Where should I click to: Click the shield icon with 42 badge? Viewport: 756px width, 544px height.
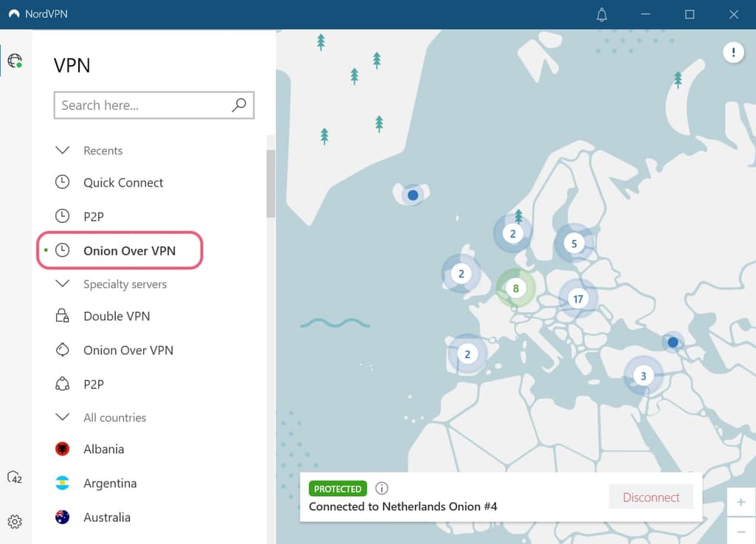click(15, 478)
